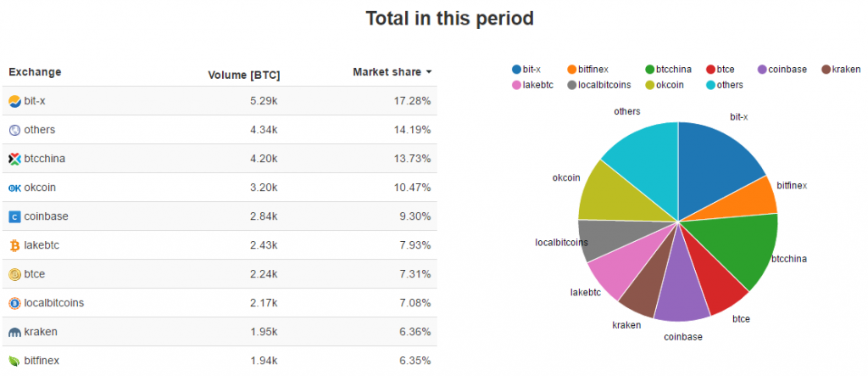Toggle the bit-x legend entry in chart

pyautogui.click(x=526, y=69)
